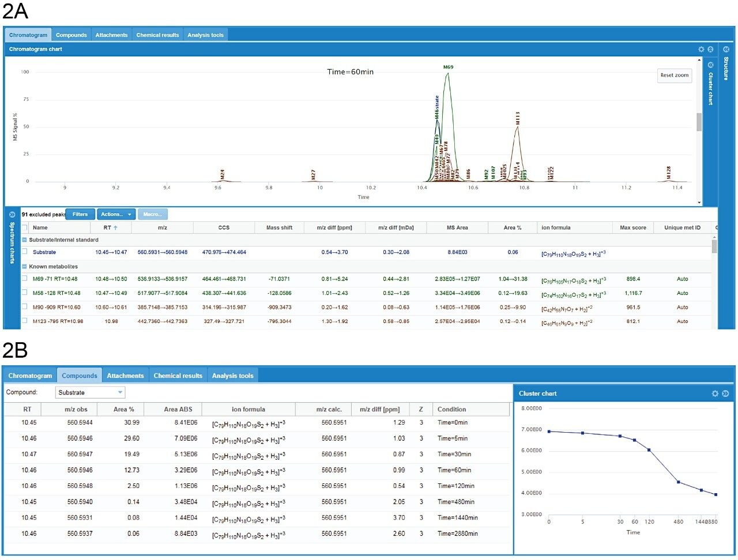The height and width of the screenshot is (560, 738).
Task: Collapse lower Cluster chart panel with the arrow icon
Action: click(x=725, y=393)
